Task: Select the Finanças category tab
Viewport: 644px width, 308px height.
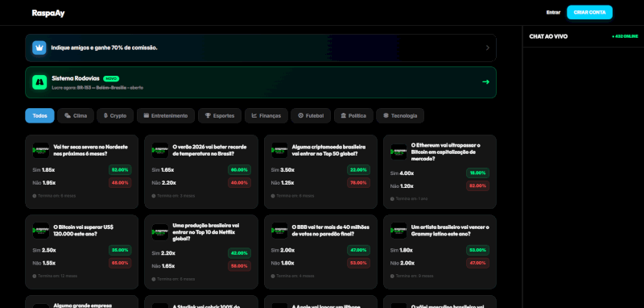Action: pos(266,115)
